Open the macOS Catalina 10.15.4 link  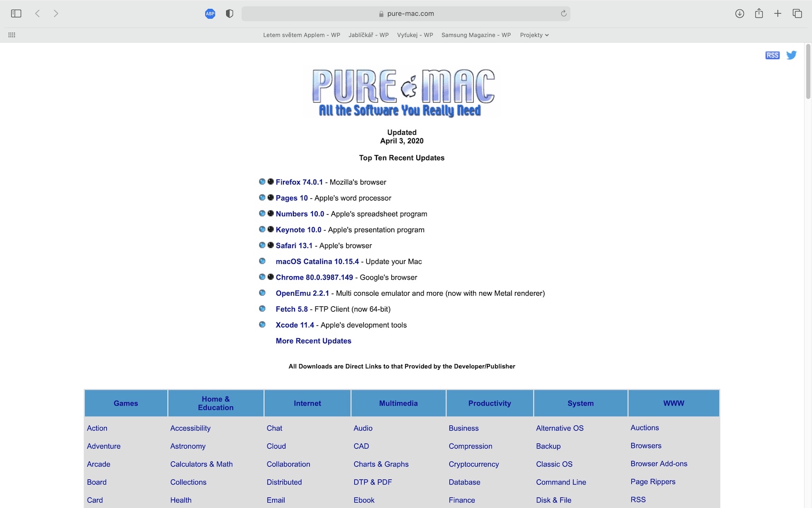[x=317, y=261]
